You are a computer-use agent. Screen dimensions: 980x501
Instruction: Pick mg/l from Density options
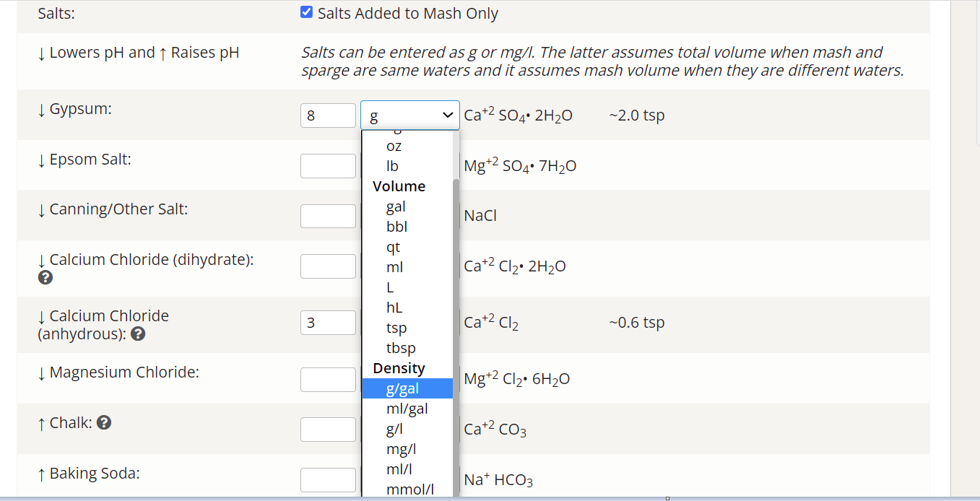click(401, 449)
